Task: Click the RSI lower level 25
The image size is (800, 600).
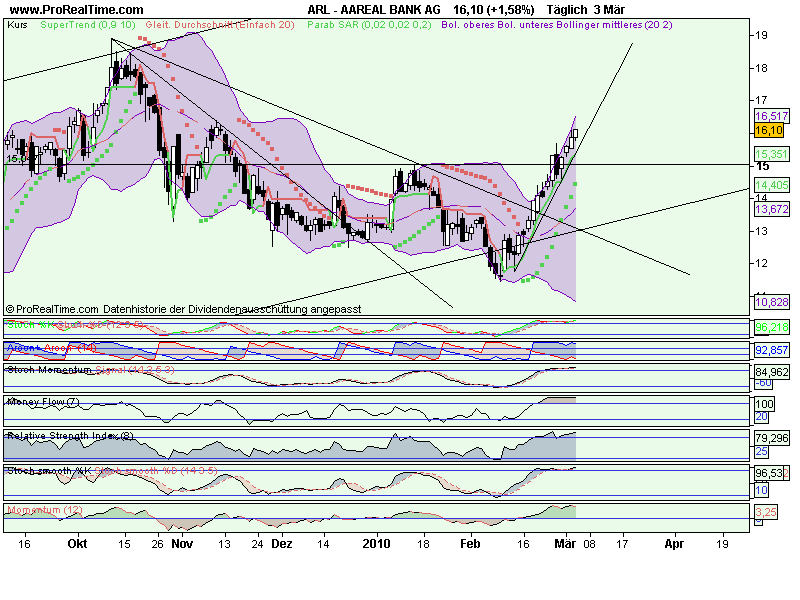Action: (x=761, y=451)
